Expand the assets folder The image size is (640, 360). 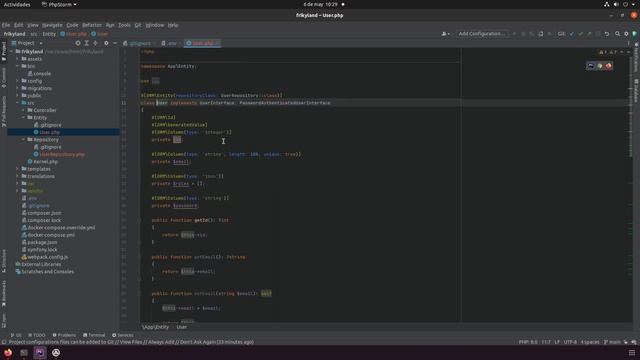tap(18, 59)
